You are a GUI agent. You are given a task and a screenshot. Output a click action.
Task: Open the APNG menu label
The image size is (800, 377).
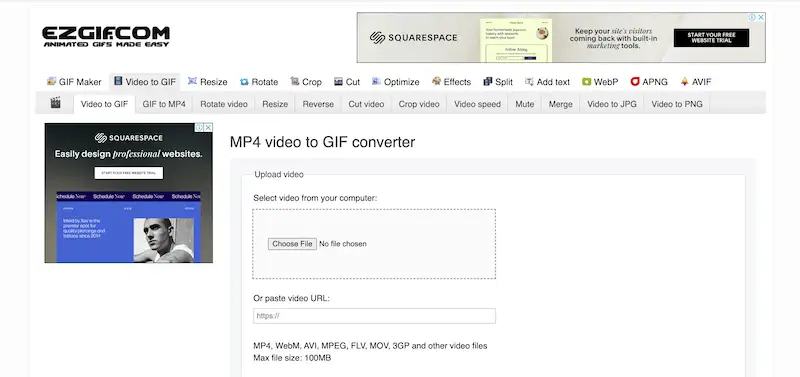click(x=655, y=82)
